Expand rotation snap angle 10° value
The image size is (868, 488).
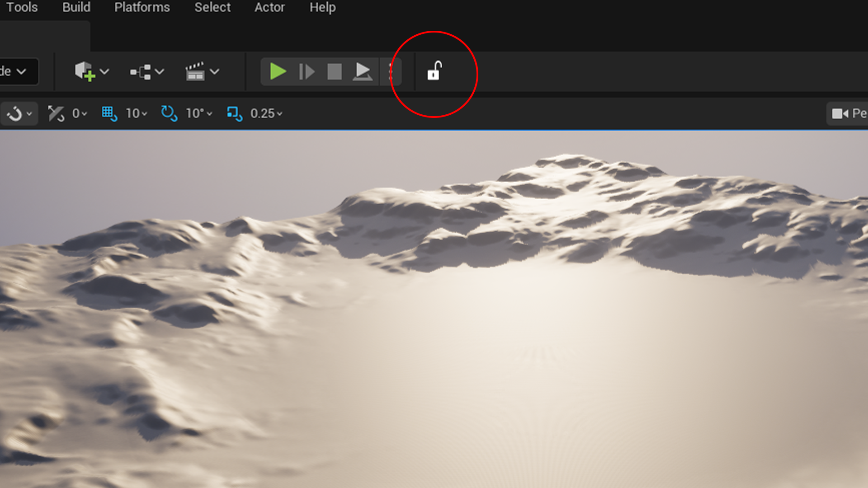coord(199,113)
